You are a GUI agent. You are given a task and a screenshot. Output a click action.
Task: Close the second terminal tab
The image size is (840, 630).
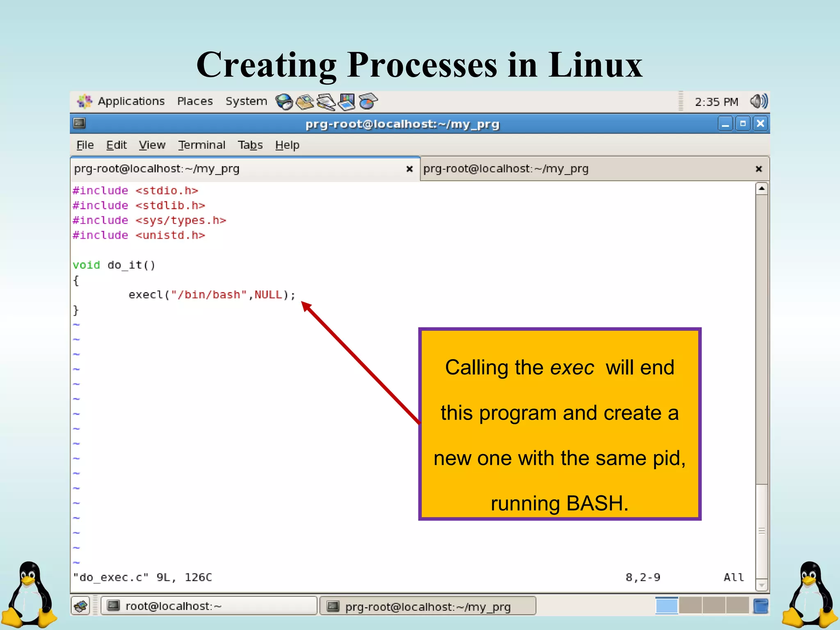pos(759,169)
